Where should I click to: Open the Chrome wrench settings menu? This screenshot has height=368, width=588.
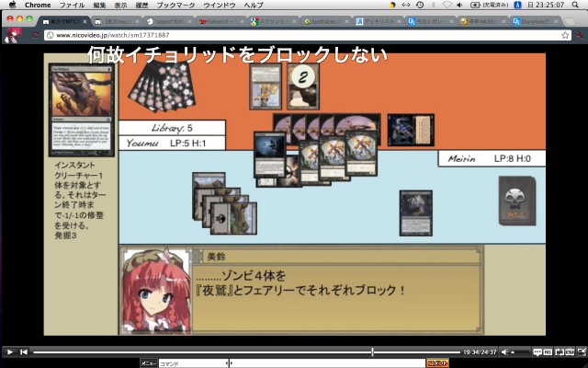(581, 35)
